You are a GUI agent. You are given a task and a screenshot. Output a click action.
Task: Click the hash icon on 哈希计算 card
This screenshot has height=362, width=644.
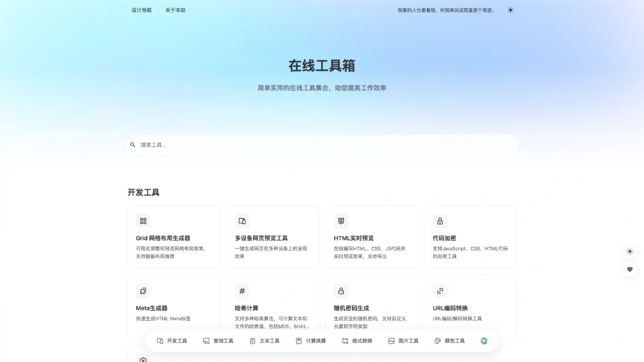(x=242, y=291)
